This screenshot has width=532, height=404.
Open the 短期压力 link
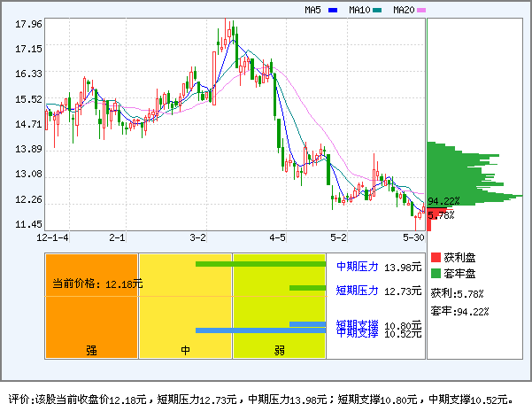click(357, 290)
